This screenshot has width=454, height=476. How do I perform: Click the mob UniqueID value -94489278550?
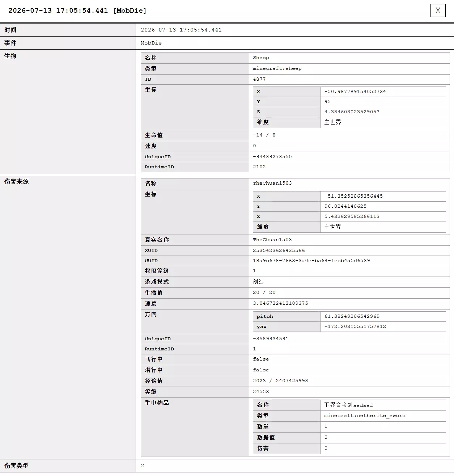(x=272, y=157)
